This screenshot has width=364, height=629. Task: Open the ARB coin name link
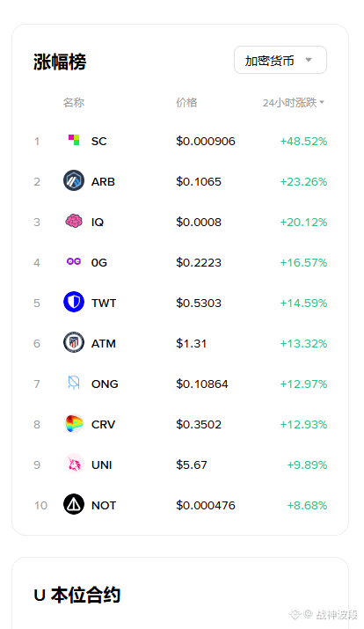(x=103, y=182)
